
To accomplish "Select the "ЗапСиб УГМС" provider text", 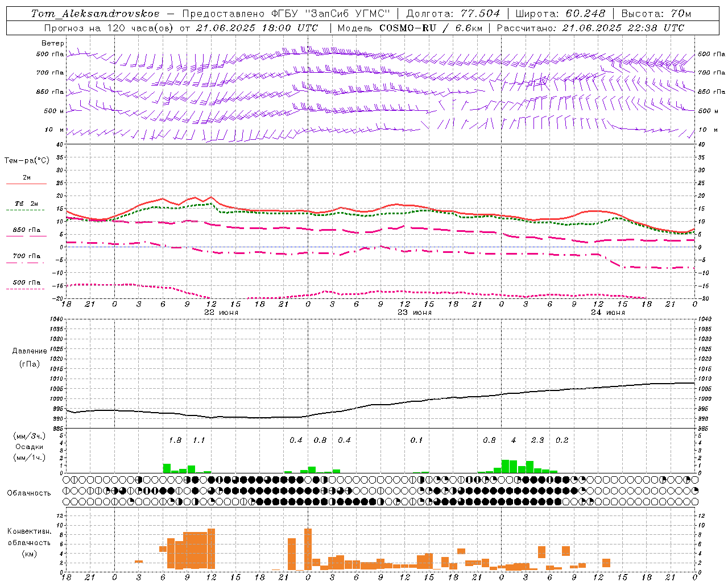I will (348, 14).
